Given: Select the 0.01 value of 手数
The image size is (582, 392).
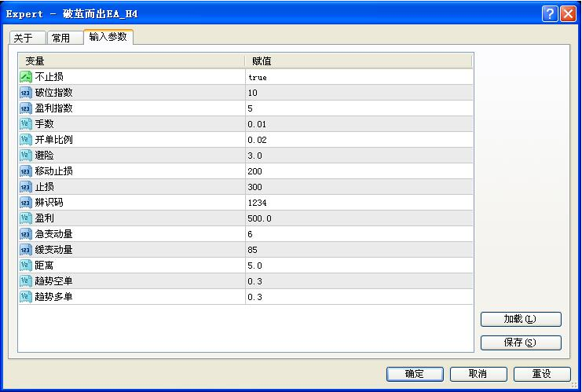Looking at the screenshot, I should point(257,124).
